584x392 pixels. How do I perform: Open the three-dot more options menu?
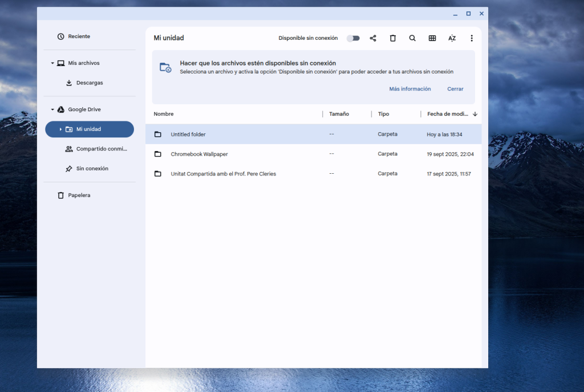click(x=472, y=38)
